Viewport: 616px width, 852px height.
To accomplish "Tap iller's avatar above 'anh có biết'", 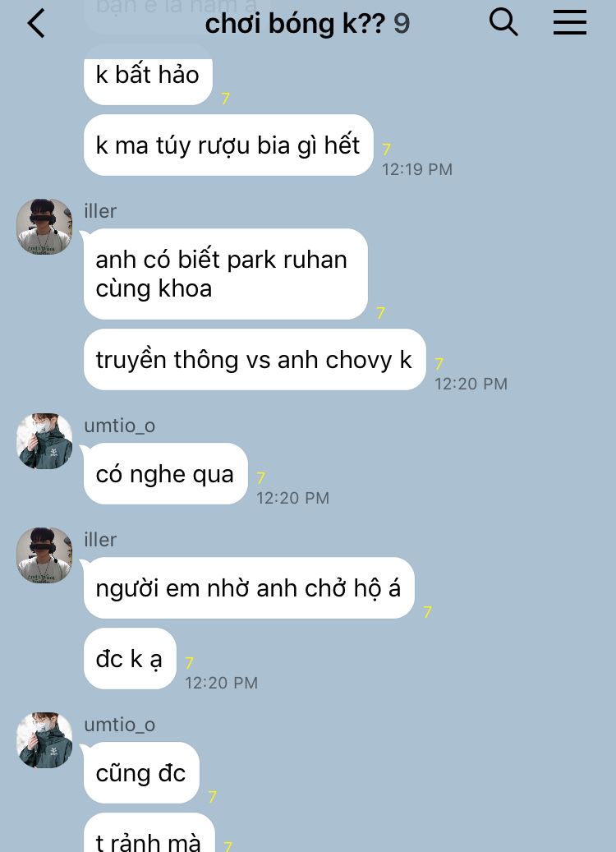I will coord(44,227).
